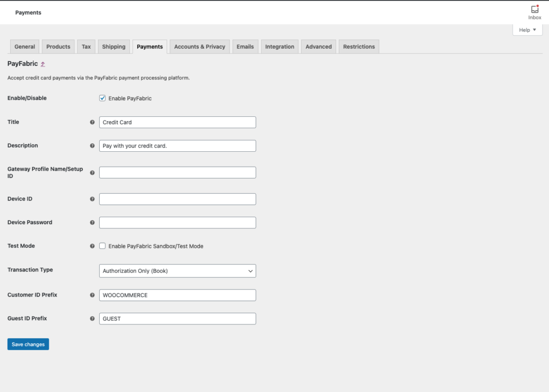Show help tooltip for Description
Screen dimensions: 549x392
92,146
